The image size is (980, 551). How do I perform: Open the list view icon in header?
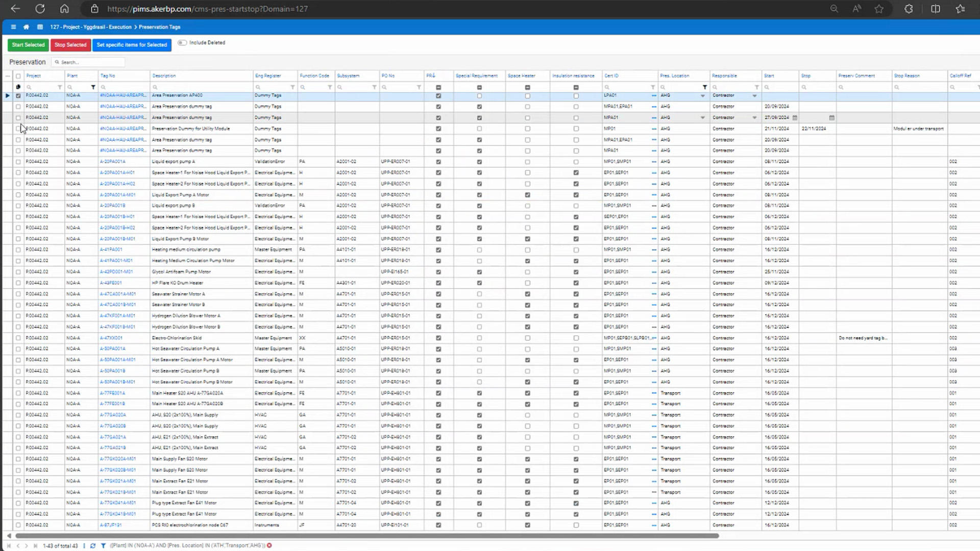(40, 27)
